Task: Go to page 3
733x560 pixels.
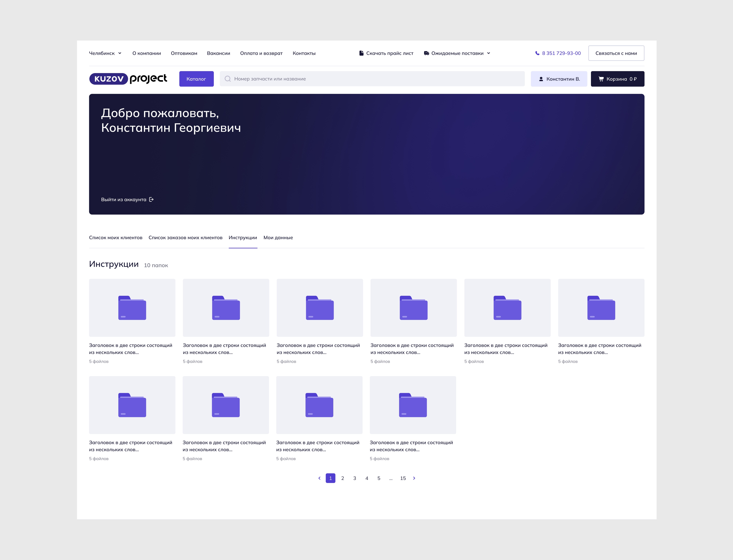Action: (x=354, y=478)
